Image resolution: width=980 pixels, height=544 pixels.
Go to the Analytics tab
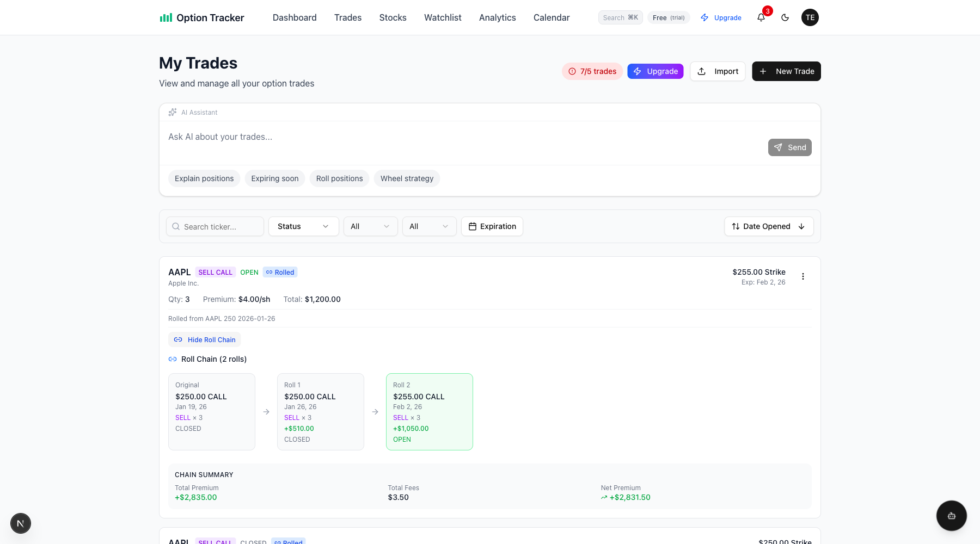click(x=497, y=17)
